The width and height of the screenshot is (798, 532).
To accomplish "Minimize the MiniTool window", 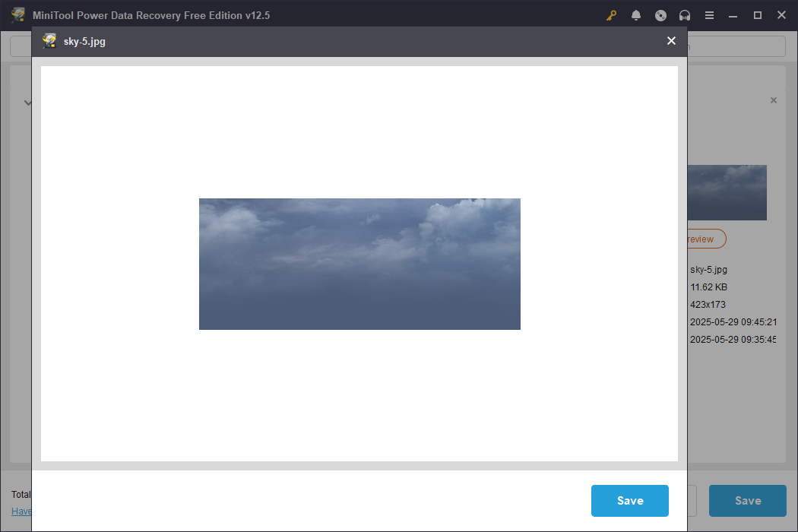I will (733, 15).
